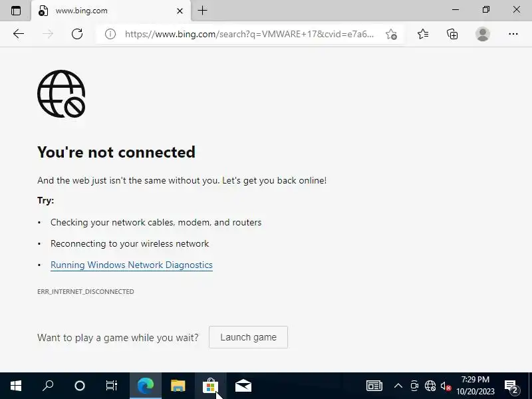Click the Launch game button

pyautogui.click(x=248, y=337)
